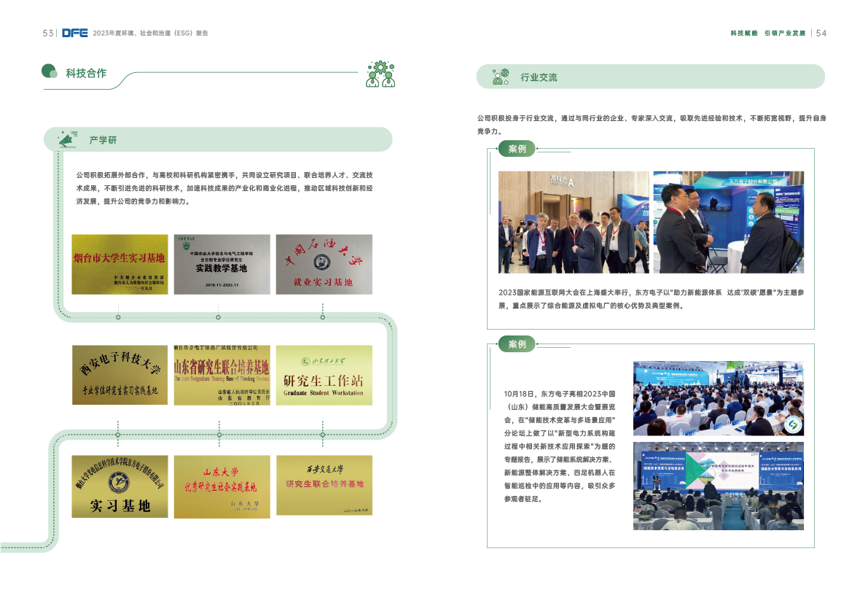Open the 实践教学基地 plaque image
This screenshot has height=590, width=868.
pos(222,264)
